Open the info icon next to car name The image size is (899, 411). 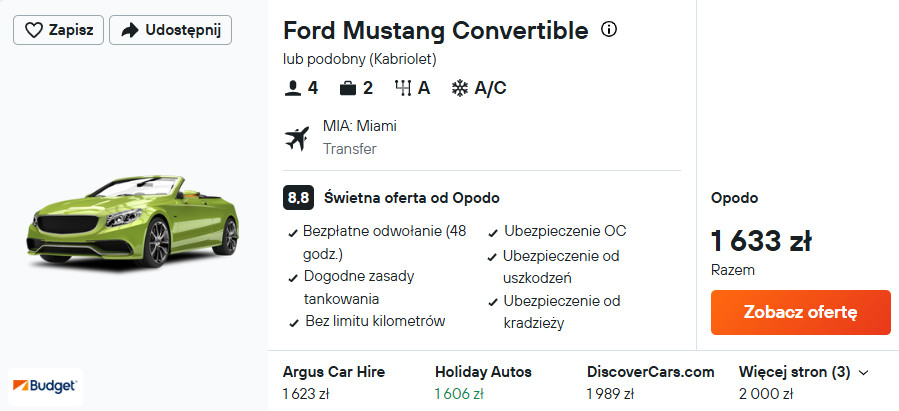608,30
